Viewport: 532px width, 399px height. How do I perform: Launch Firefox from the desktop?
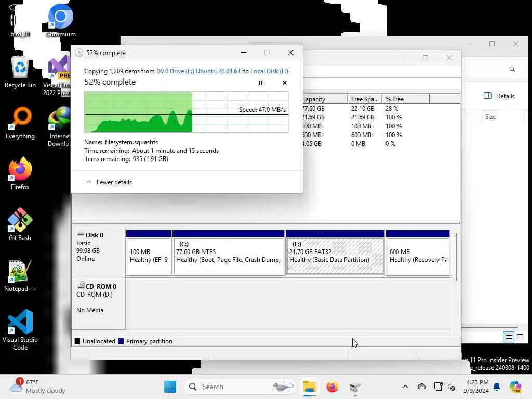coord(20,174)
